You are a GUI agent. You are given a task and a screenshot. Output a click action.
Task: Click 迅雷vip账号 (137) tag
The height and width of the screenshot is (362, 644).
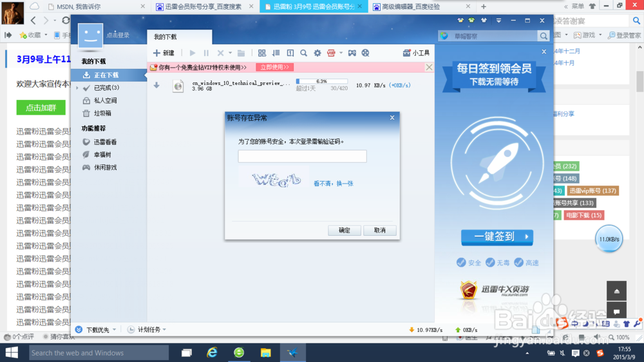click(x=592, y=191)
